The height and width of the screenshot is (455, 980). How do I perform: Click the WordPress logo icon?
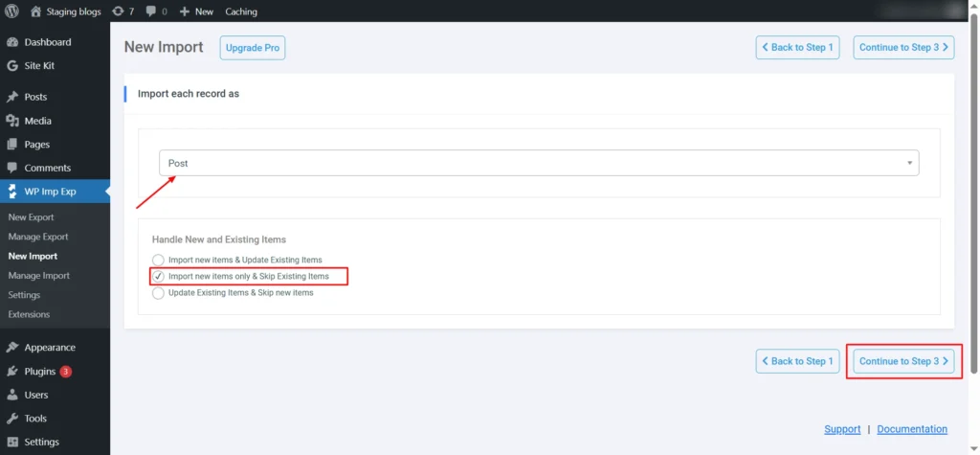click(x=11, y=11)
